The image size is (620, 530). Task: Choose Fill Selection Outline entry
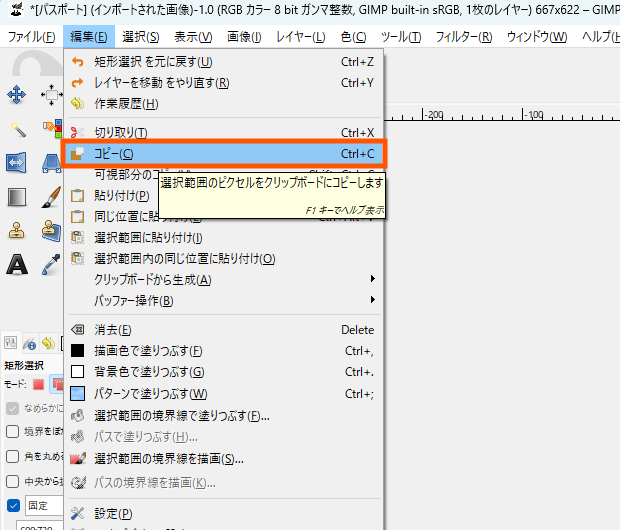pyautogui.click(x=223, y=416)
